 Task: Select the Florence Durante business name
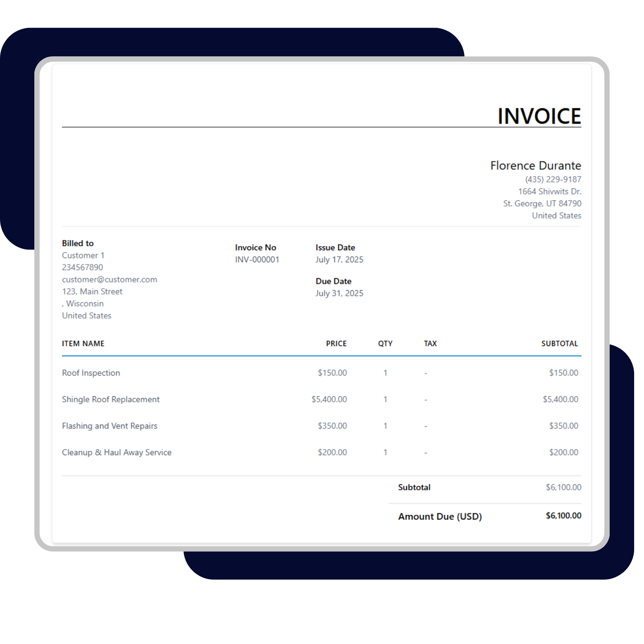click(x=535, y=166)
